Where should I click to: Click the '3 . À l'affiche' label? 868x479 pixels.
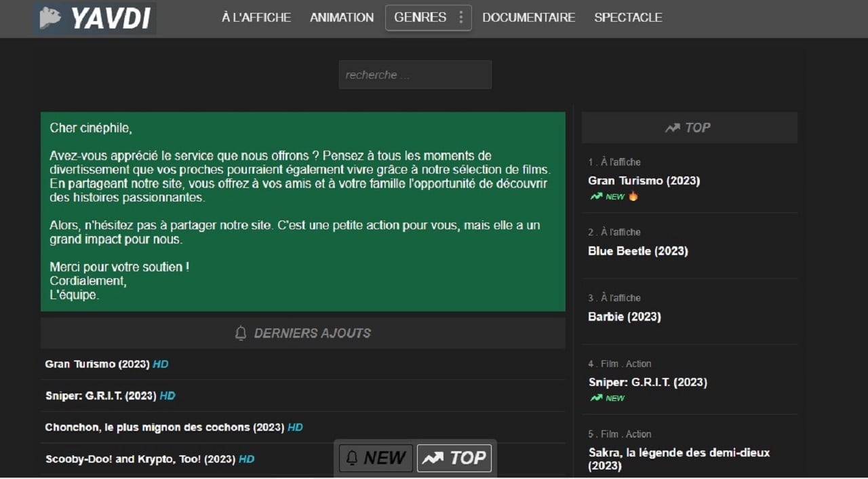[x=614, y=298]
